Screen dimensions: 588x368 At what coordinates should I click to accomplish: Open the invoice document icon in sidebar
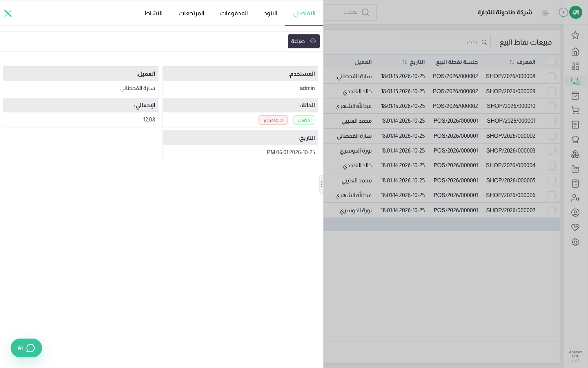pos(575,125)
